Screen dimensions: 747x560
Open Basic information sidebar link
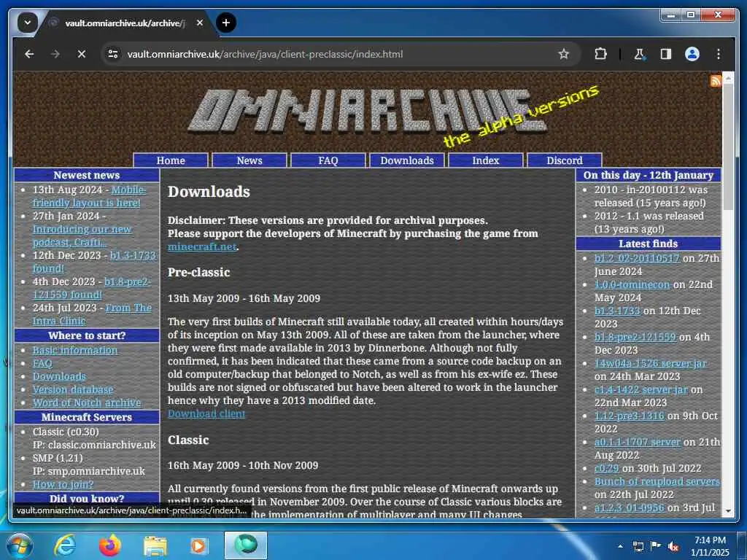75,350
